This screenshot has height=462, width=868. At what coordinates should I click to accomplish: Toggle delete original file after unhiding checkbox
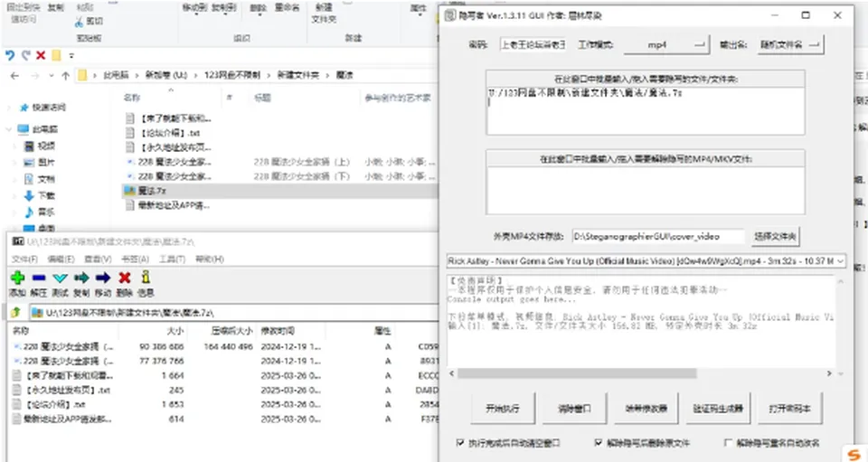coord(599,443)
